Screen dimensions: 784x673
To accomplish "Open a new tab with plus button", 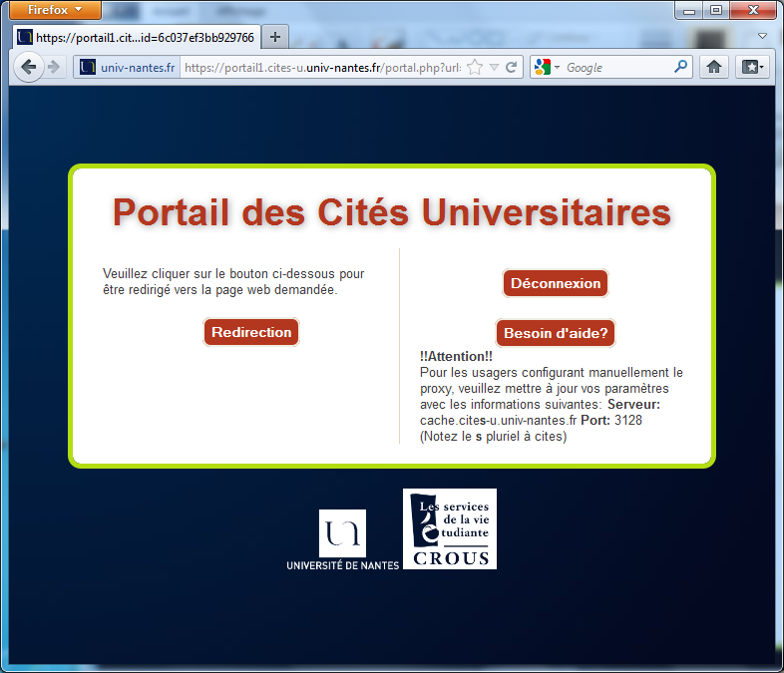I will [x=275, y=38].
